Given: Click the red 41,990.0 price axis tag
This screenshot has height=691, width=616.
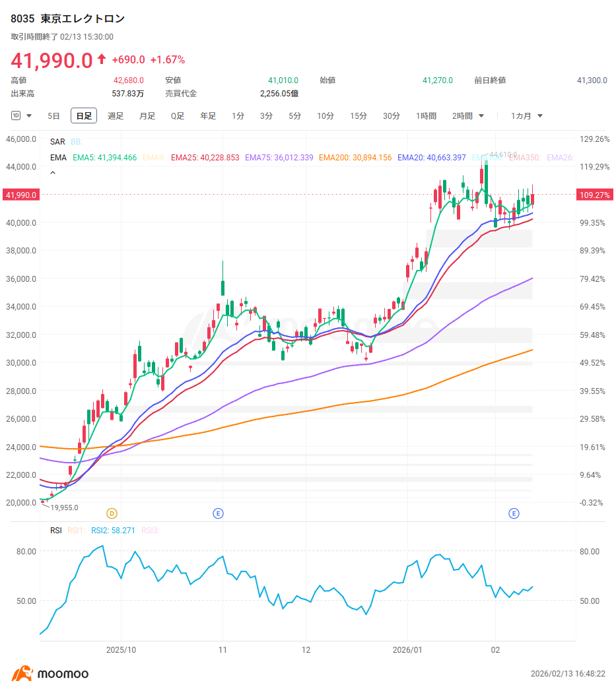Looking at the screenshot, I should tap(21, 195).
